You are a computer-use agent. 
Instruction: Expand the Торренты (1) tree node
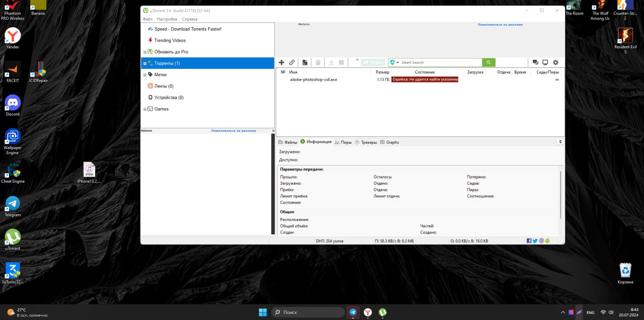[145, 63]
